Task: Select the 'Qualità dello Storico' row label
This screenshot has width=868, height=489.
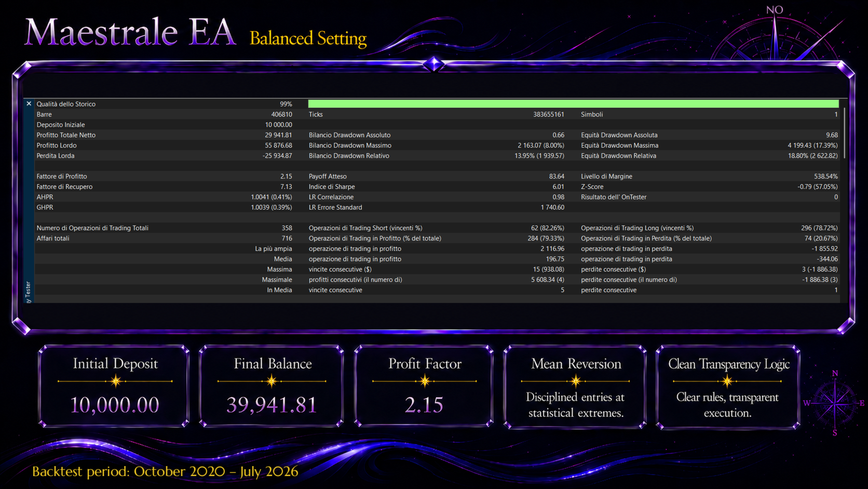Action: point(66,104)
